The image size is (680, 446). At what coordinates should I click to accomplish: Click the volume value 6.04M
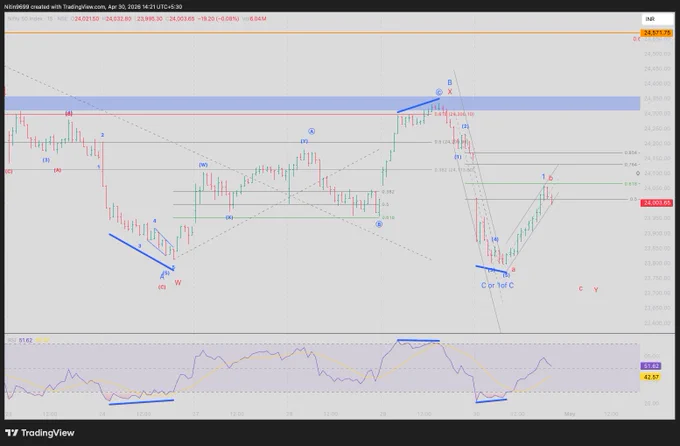pyautogui.click(x=258, y=19)
